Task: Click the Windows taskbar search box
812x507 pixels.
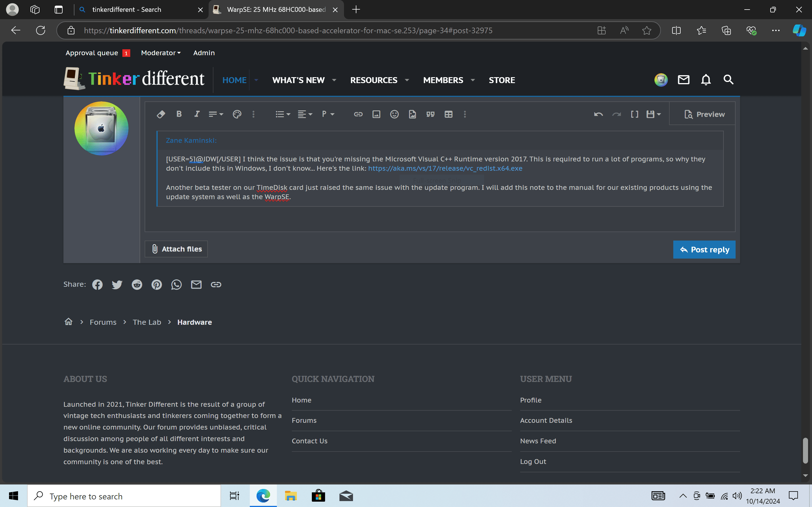Action: tap(124, 496)
